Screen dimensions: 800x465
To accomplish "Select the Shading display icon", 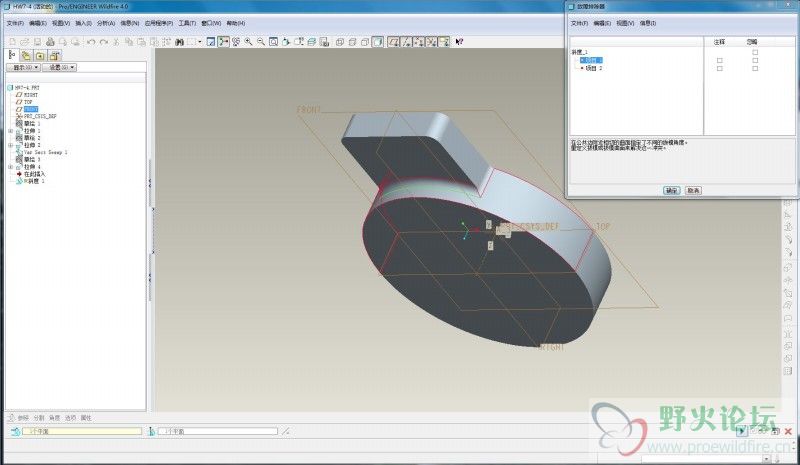I will point(378,42).
